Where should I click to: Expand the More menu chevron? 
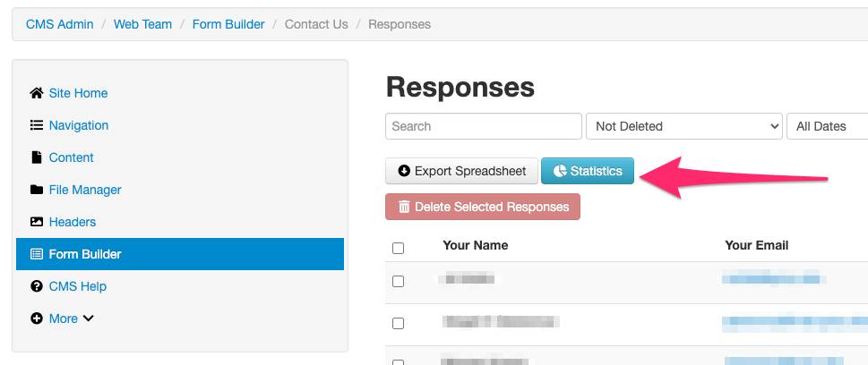[x=89, y=318]
